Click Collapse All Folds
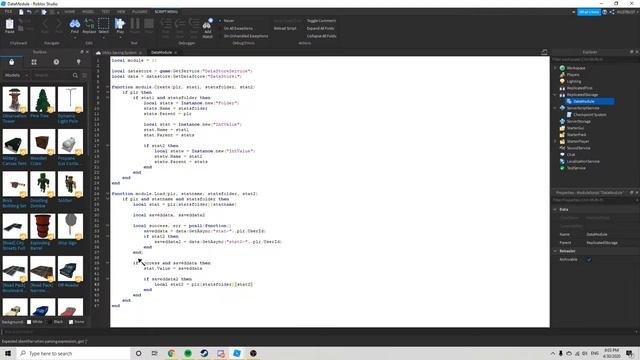This screenshot has width=640, height=360. click(322, 36)
